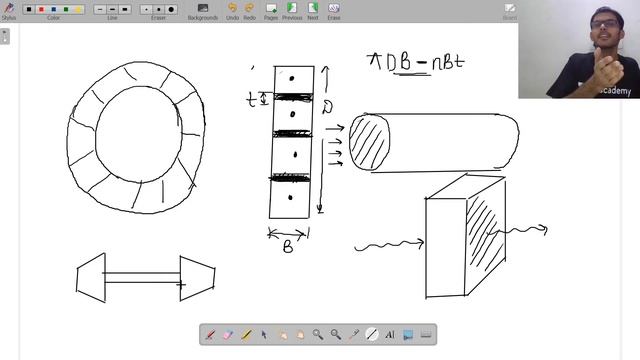The width and height of the screenshot is (640, 360).
Task: Expand the left side panel handle
Action: (4, 37)
